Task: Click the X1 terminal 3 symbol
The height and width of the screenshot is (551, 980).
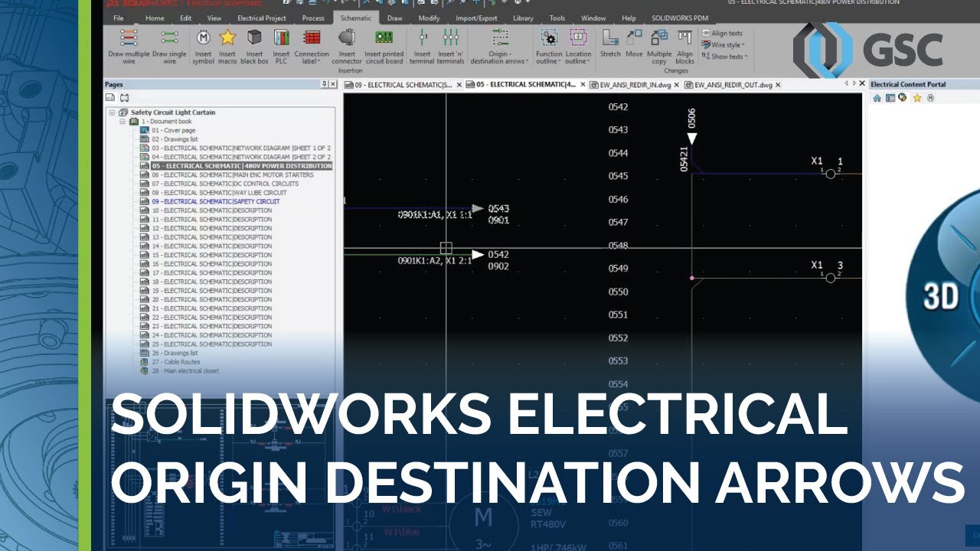Action: 829,278
